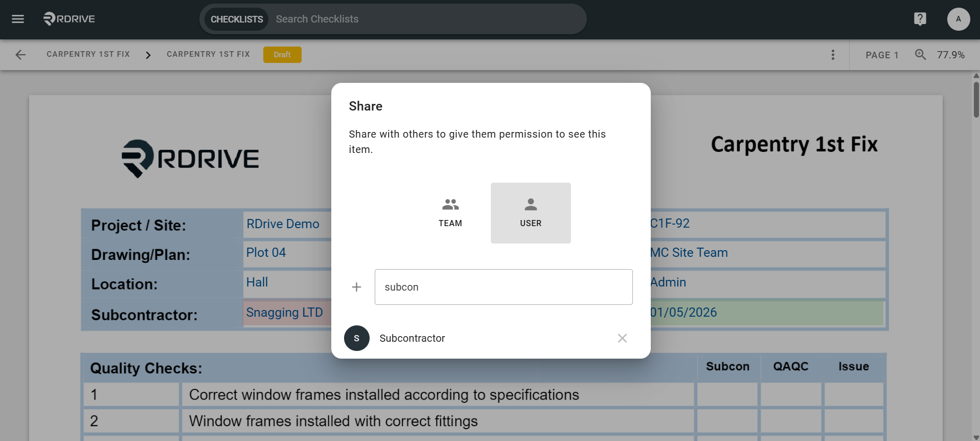
Task: Tick QAQC cell for quality check row 1
Action: [791, 395]
